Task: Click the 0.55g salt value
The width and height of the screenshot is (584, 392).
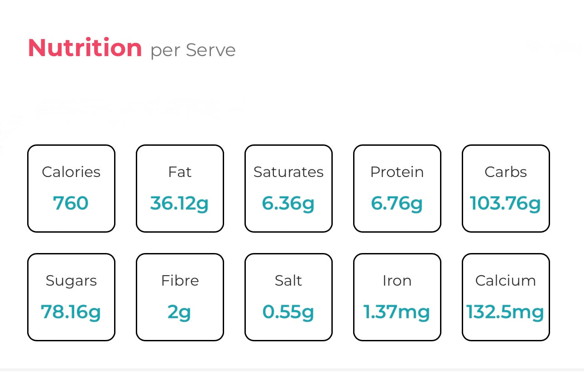Action: point(288,312)
